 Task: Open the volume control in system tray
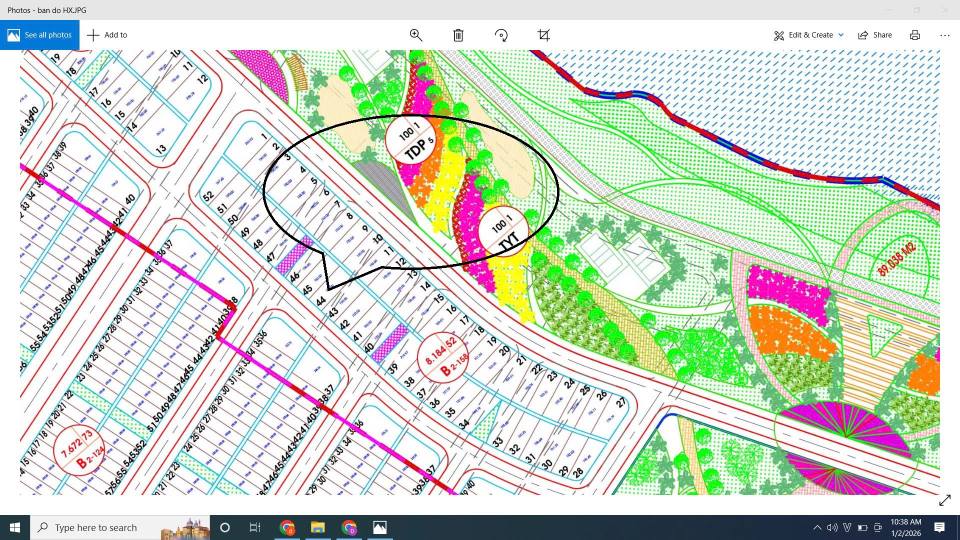pos(832,527)
